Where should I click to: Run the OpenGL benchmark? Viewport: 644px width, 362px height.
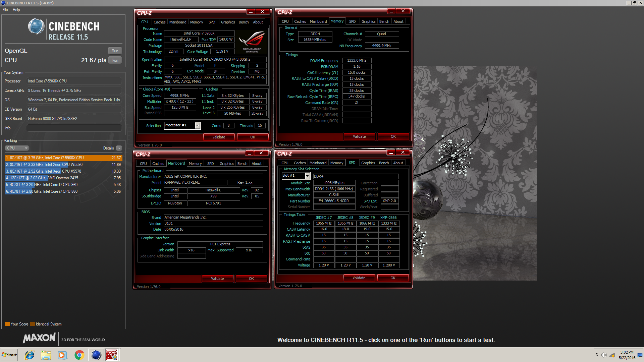pos(115,51)
